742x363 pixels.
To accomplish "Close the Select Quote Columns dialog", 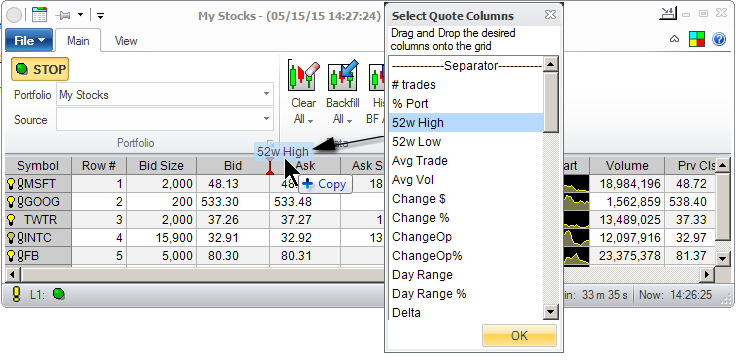I will tap(550, 15).
